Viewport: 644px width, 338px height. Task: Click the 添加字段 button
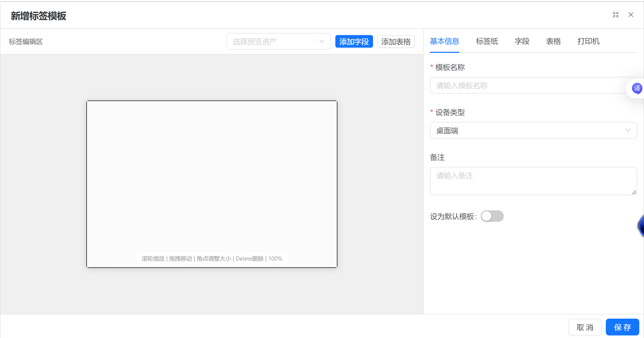pyautogui.click(x=354, y=42)
